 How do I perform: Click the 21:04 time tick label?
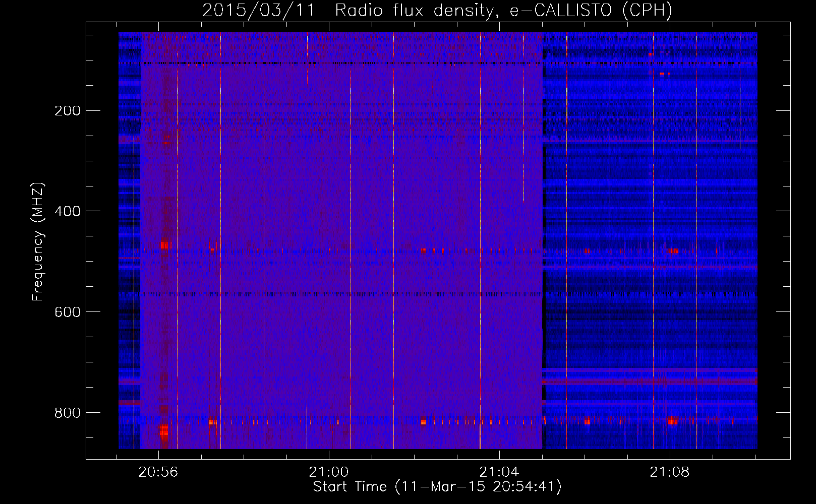[x=499, y=472]
